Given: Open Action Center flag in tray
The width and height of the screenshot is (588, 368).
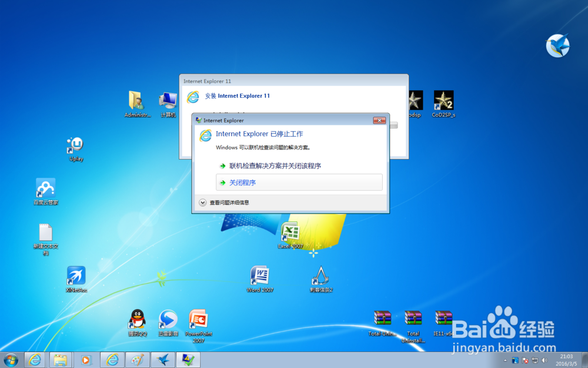Looking at the screenshot, I should point(525,360).
